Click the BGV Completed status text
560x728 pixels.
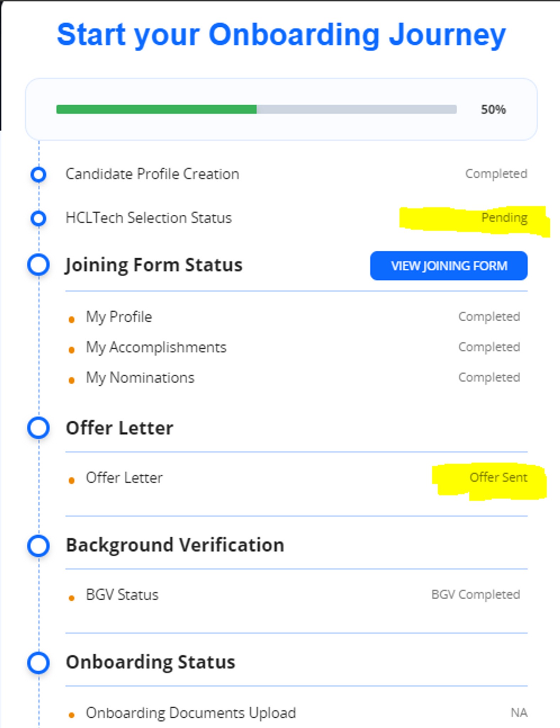click(x=475, y=594)
